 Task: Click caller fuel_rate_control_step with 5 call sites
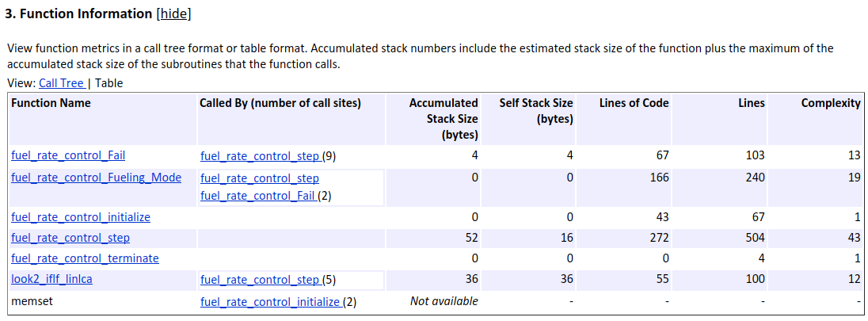pos(259,279)
